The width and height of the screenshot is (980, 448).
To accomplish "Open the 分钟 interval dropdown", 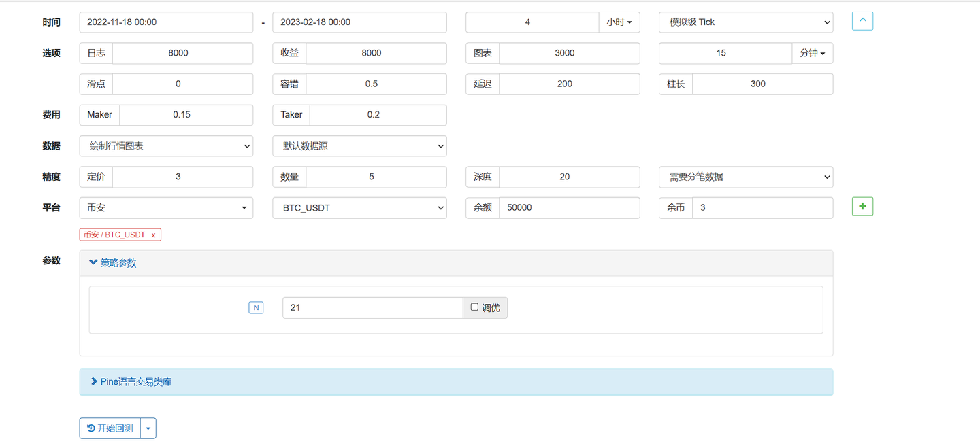I will (812, 53).
